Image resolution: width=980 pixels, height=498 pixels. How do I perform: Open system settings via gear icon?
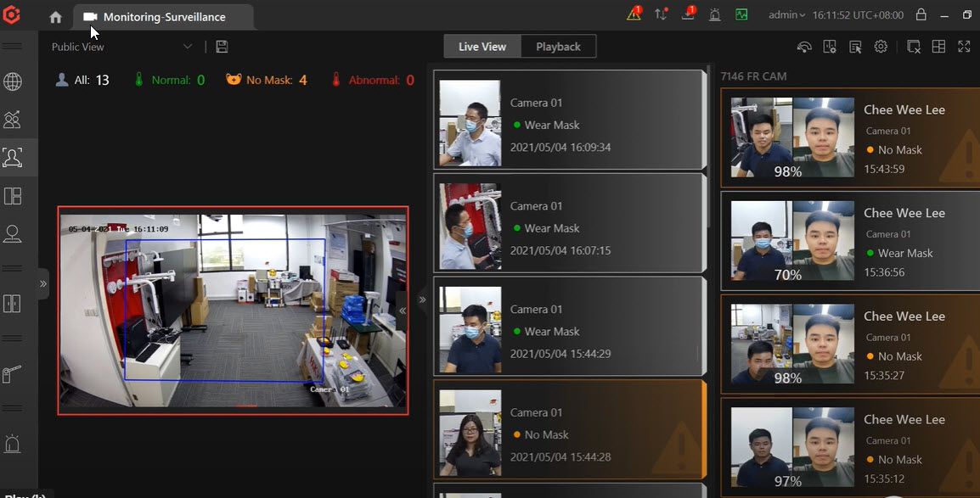pyautogui.click(x=880, y=47)
